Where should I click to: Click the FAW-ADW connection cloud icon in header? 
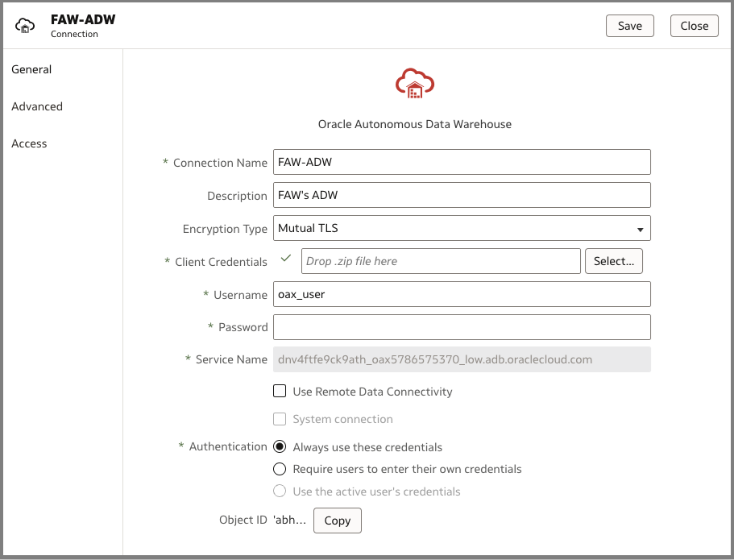tap(25, 26)
